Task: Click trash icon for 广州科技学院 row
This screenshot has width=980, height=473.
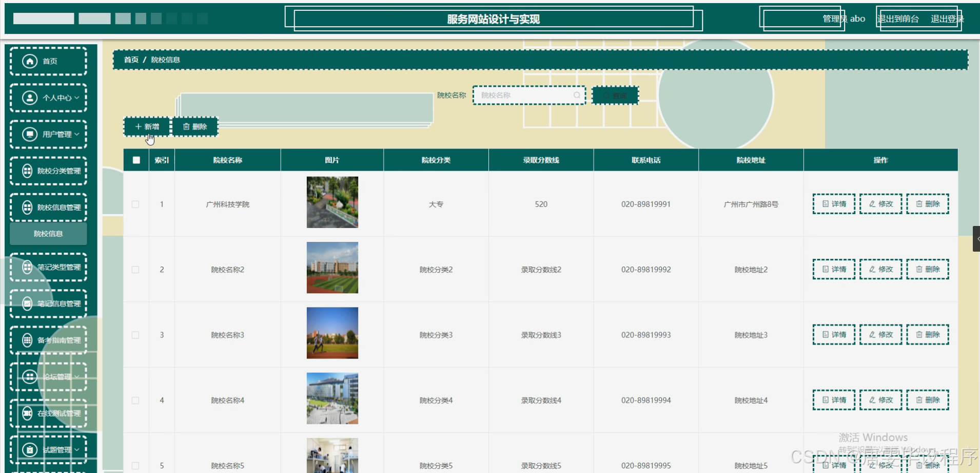Action: tap(919, 204)
